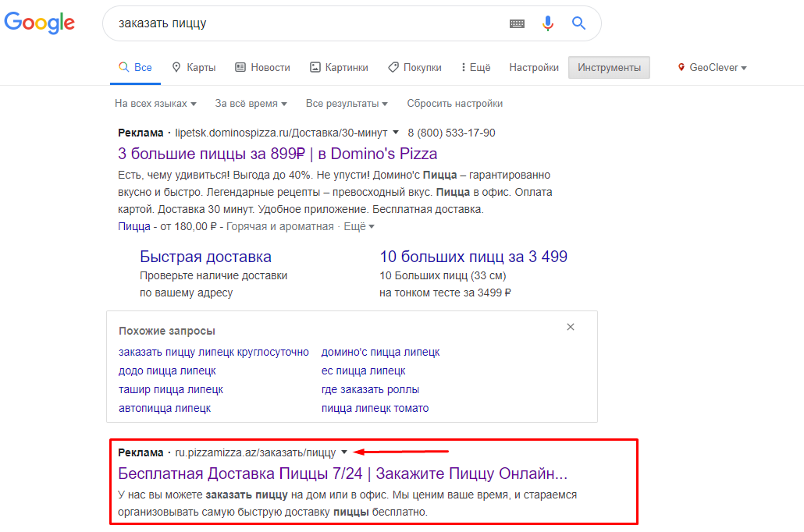Click ес пицца липецк suggestion
This screenshot has height=532, width=804.
(x=364, y=371)
